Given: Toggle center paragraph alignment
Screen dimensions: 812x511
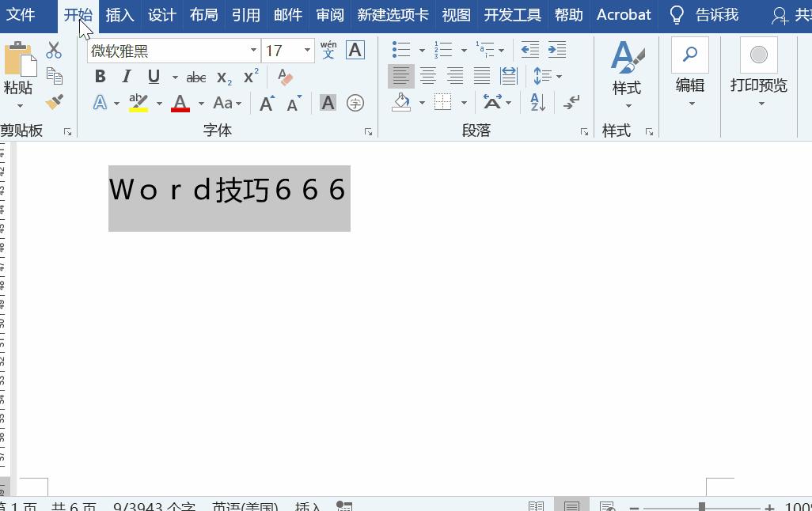Looking at the screenshot, I should point(428,76).
